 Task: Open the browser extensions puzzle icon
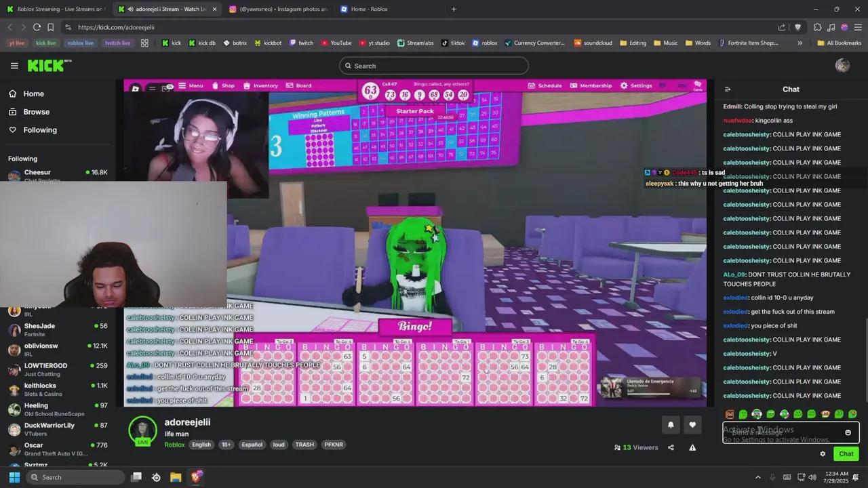pos(817,27)
